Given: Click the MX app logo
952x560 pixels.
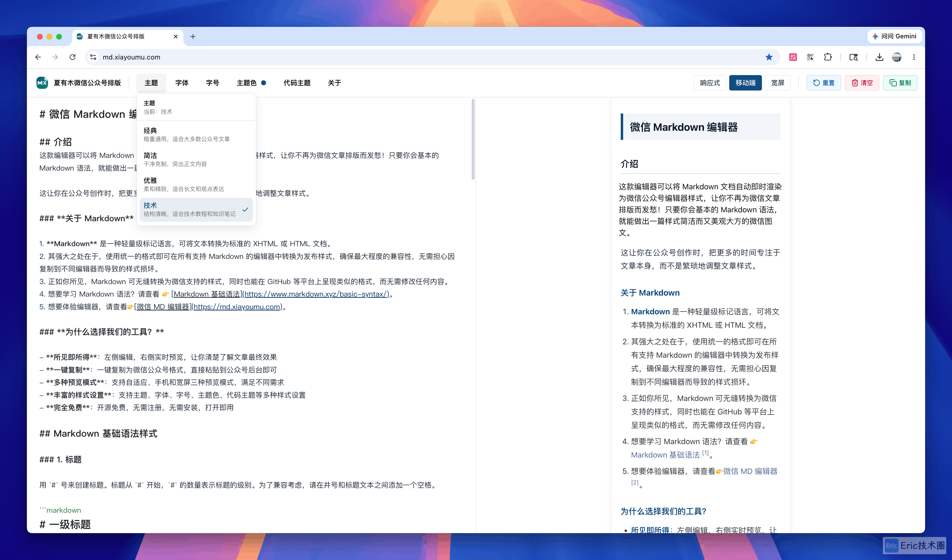Looking at the screenshot, I should [42, 83].
